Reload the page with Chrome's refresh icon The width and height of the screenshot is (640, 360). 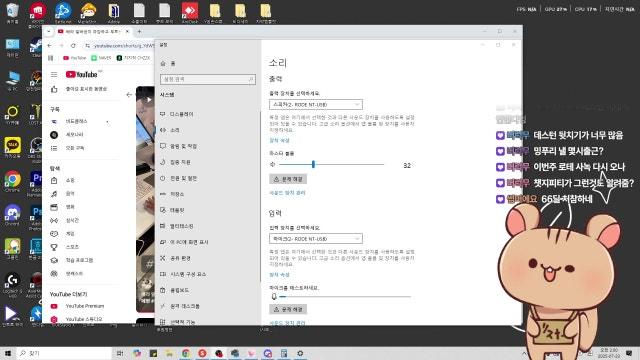point(73,46)
